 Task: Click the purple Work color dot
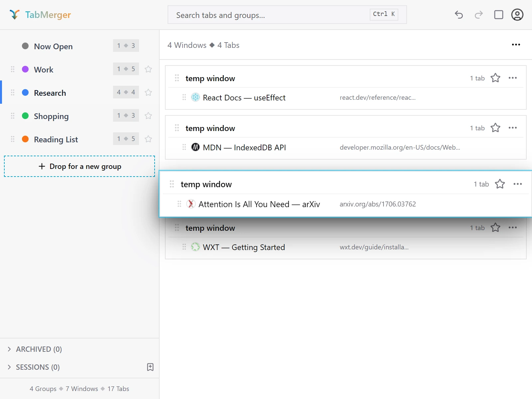tap(25, 69)
